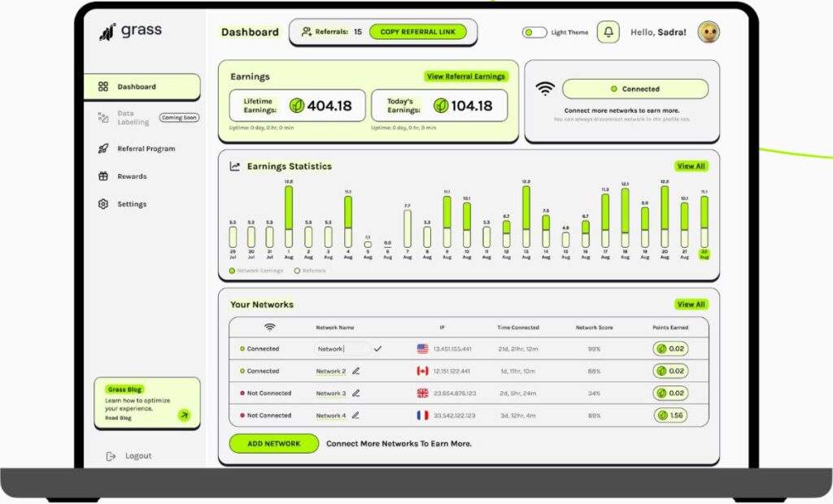Open the Referral Program sidebar item

click(137, 149)
